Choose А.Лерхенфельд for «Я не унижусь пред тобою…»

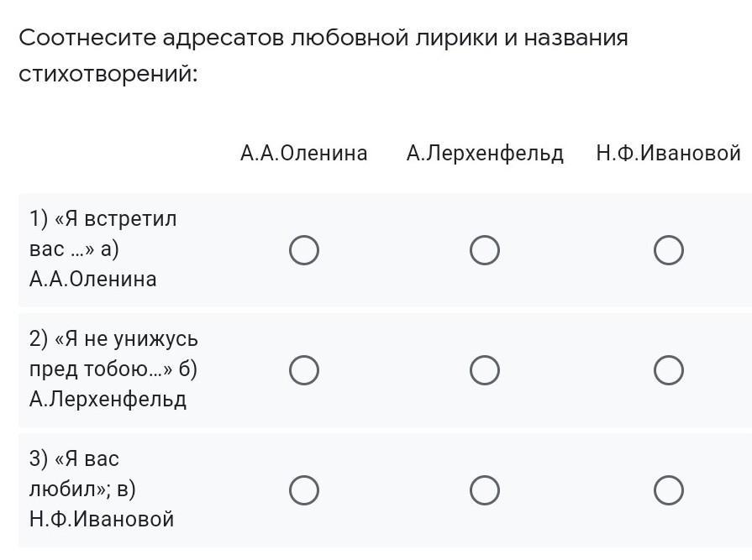pyautogui.click(x=484, y=370)
